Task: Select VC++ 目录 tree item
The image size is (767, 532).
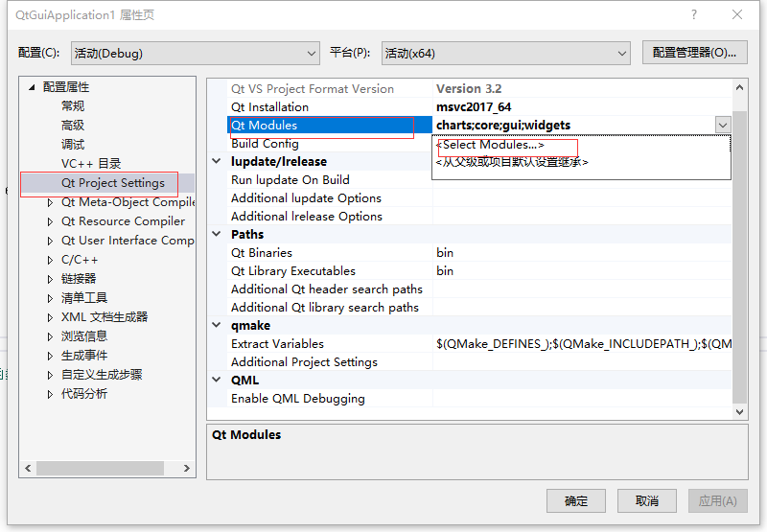Action: coord(91,163)
